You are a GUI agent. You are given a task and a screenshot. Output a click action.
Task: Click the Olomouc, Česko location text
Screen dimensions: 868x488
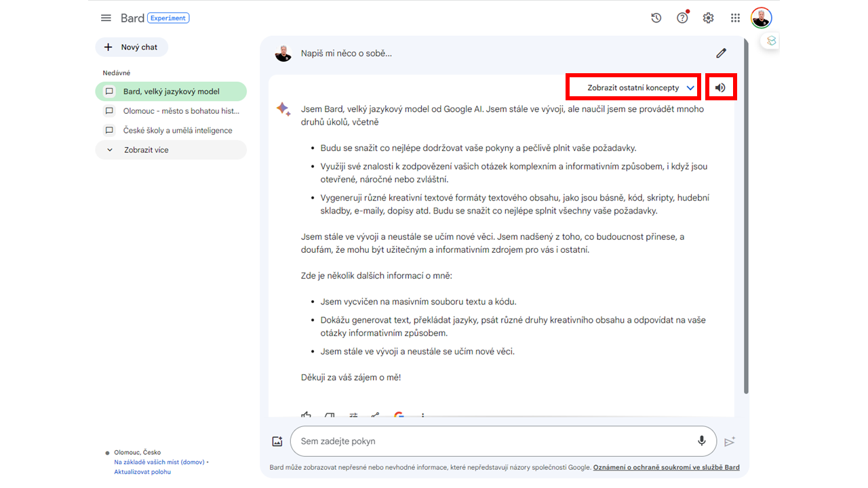coord(138,453)
